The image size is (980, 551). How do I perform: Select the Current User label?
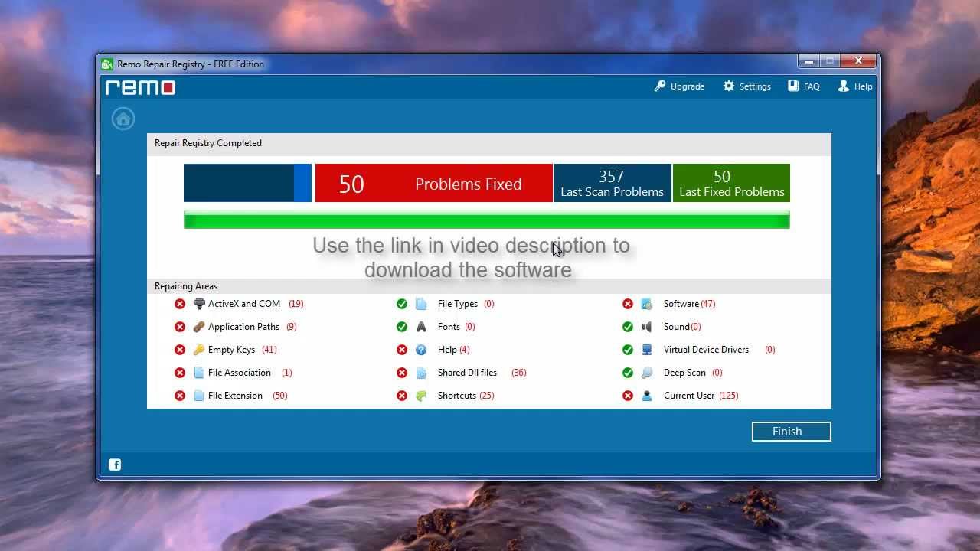pos(689,396)
